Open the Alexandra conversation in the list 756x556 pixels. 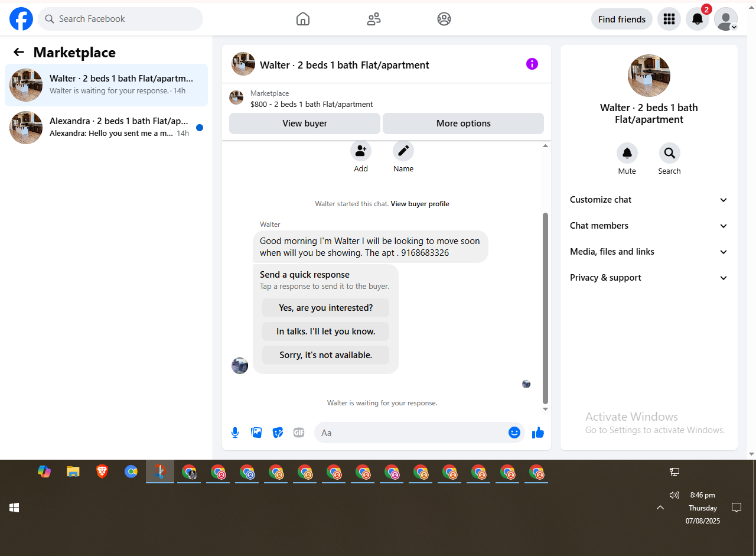tap(106, 128)
